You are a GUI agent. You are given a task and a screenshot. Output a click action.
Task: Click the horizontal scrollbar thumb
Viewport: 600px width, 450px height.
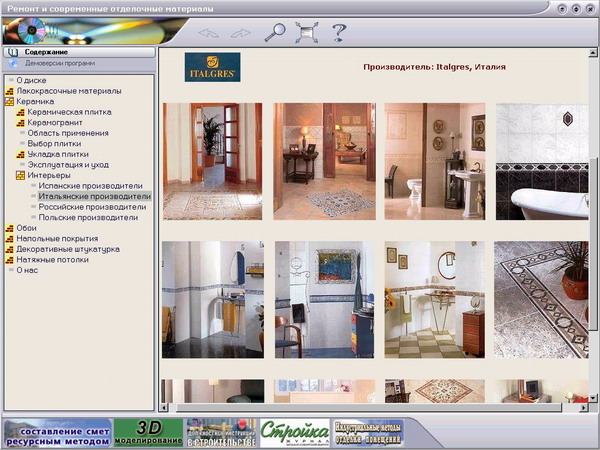click(369, 408)
